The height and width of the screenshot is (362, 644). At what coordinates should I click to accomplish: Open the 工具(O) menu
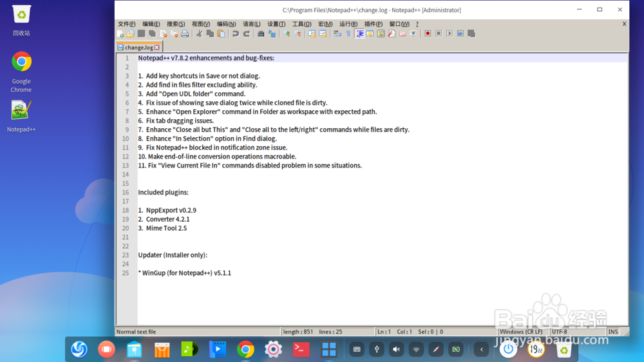[x=301, y=24]
